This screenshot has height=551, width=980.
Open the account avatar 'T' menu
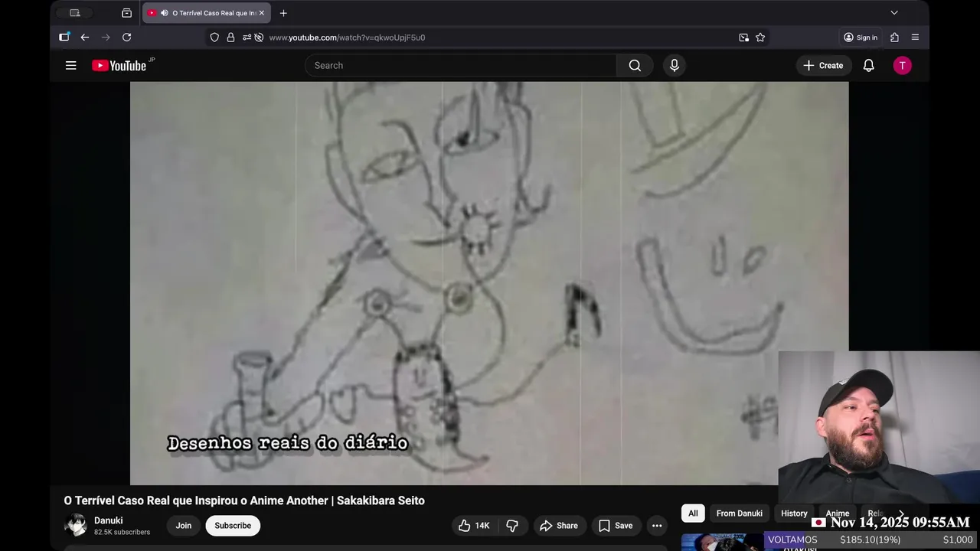tap(902, 66)
